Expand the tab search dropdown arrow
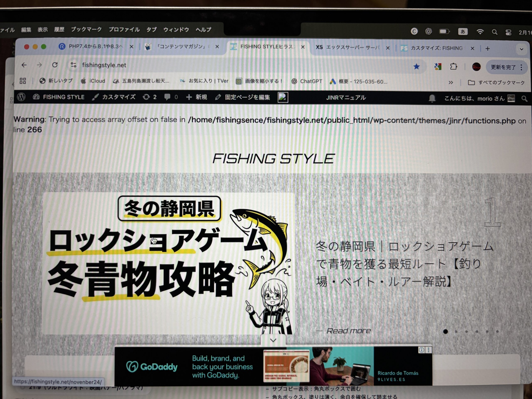The width and height of the screenshot is (532, 399). [x=521, y=49]
